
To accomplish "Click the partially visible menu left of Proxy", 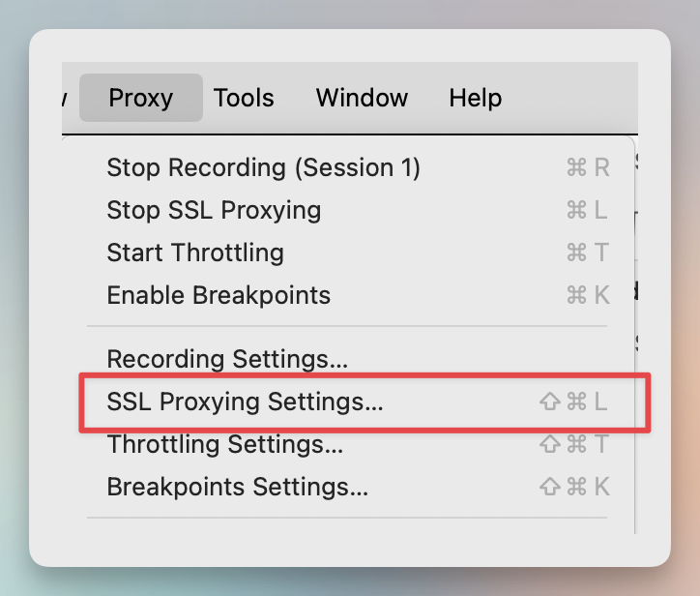I will click(65, 98).
